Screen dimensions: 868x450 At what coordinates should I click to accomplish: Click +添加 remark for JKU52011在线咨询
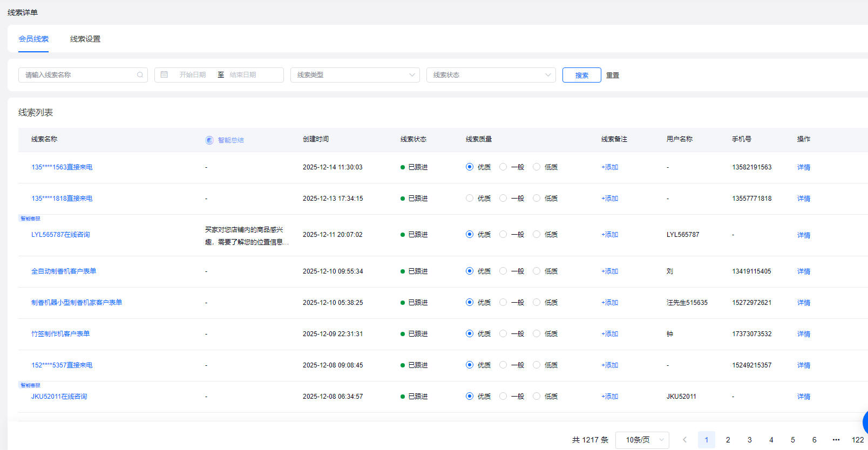coord(609,397)
